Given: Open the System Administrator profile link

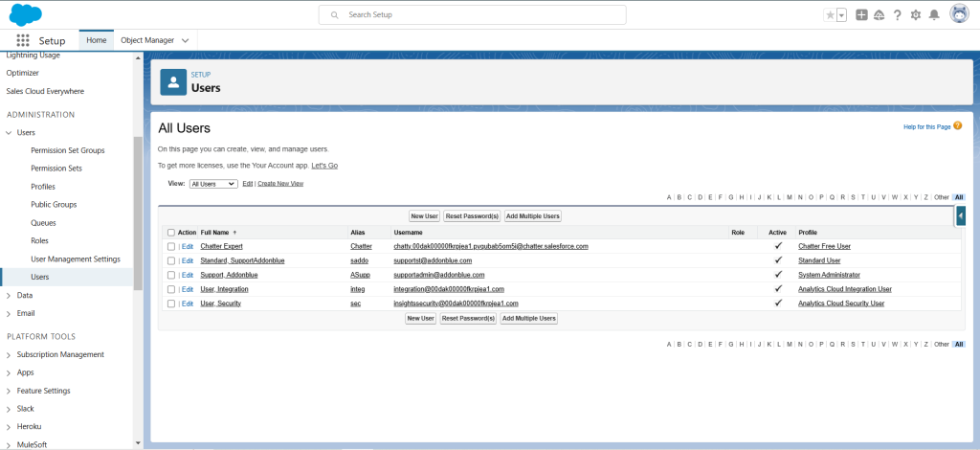Looking at the screenshot, I should [x=829, y=275].
